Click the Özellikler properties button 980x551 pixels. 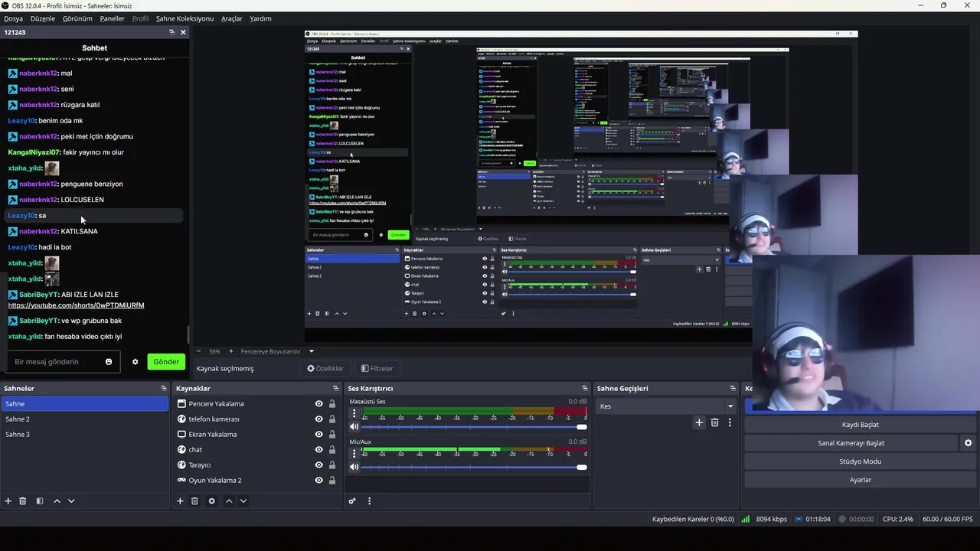(325, 368)
